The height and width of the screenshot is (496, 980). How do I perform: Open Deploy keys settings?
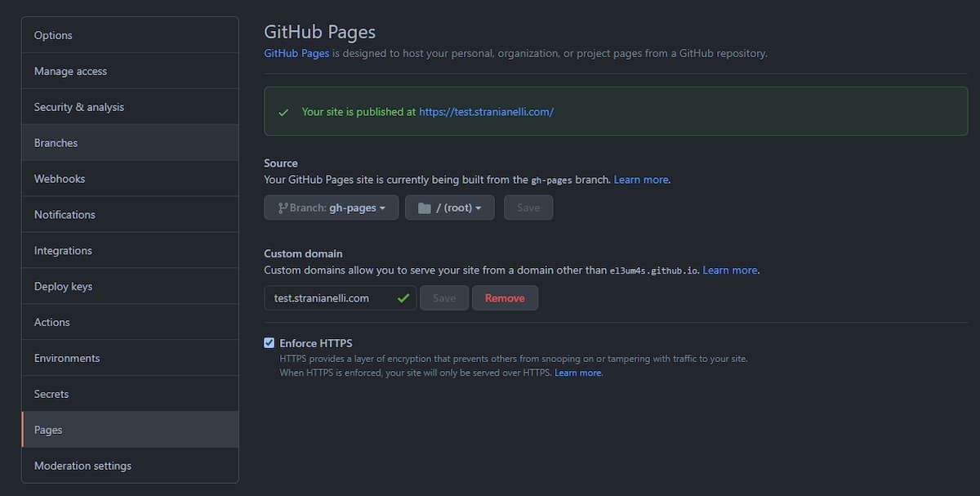click(130, 287)
